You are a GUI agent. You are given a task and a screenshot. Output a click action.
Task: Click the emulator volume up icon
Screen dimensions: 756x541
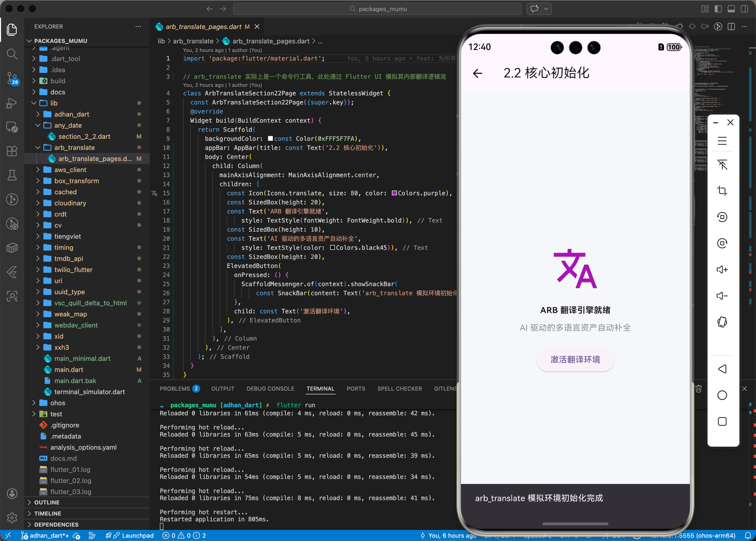(722, 269)
